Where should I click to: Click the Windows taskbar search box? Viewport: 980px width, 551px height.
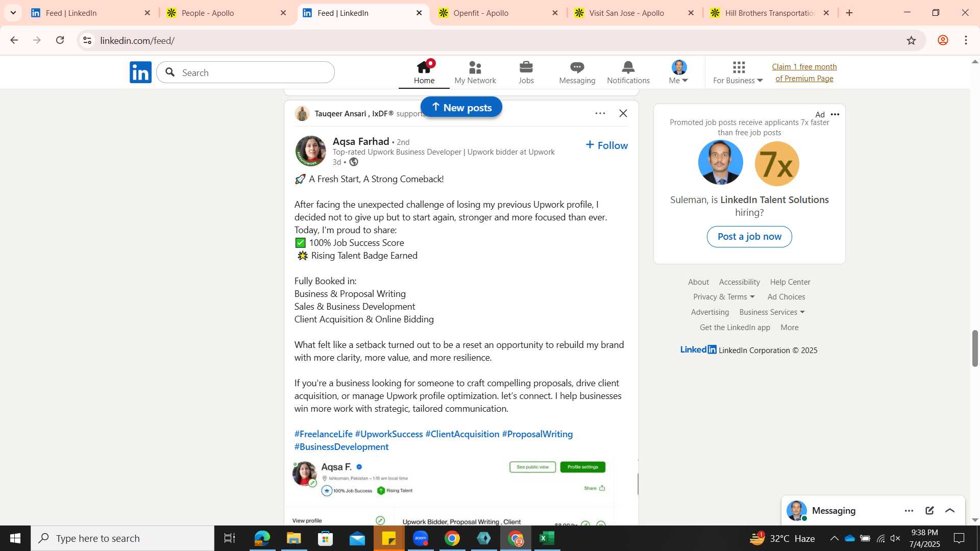(x=122, y=538)
